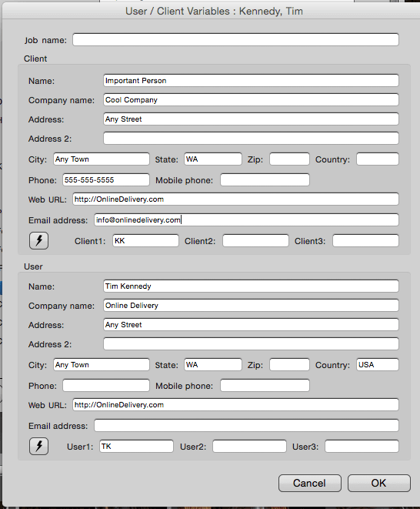Confirm the dialog with OK
This screenshot has width=420, height=509.
point(378,483)
